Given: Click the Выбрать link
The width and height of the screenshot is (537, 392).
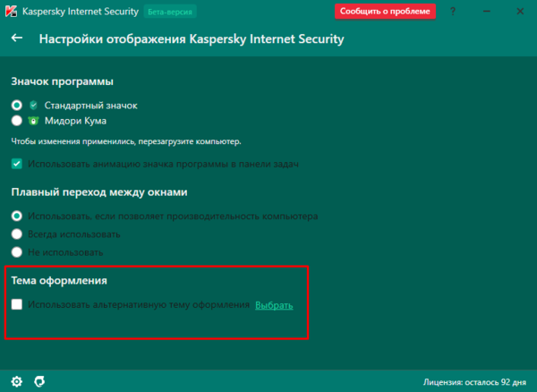Looking at the screenshot, I should pos(274,305).
